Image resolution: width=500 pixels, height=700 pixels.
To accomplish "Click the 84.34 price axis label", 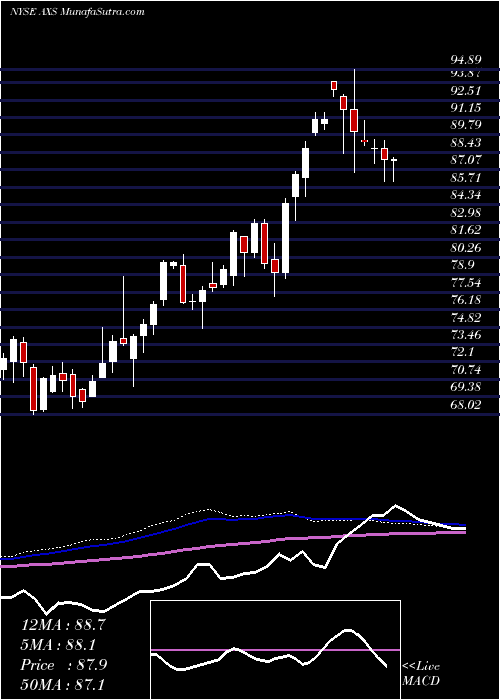I will (x=467, y=195).
